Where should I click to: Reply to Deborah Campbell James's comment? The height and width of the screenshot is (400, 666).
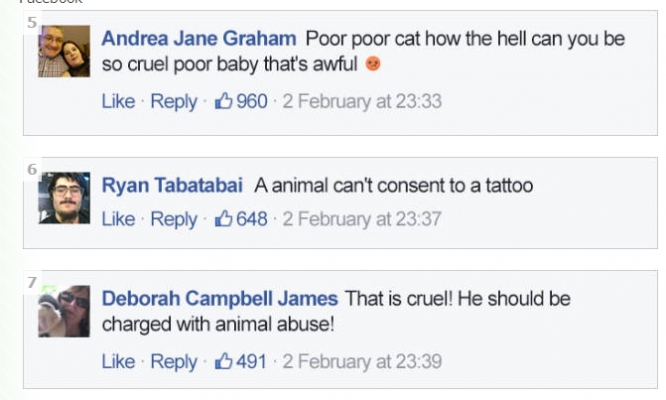pyautogui.click(x=174, y=361)
